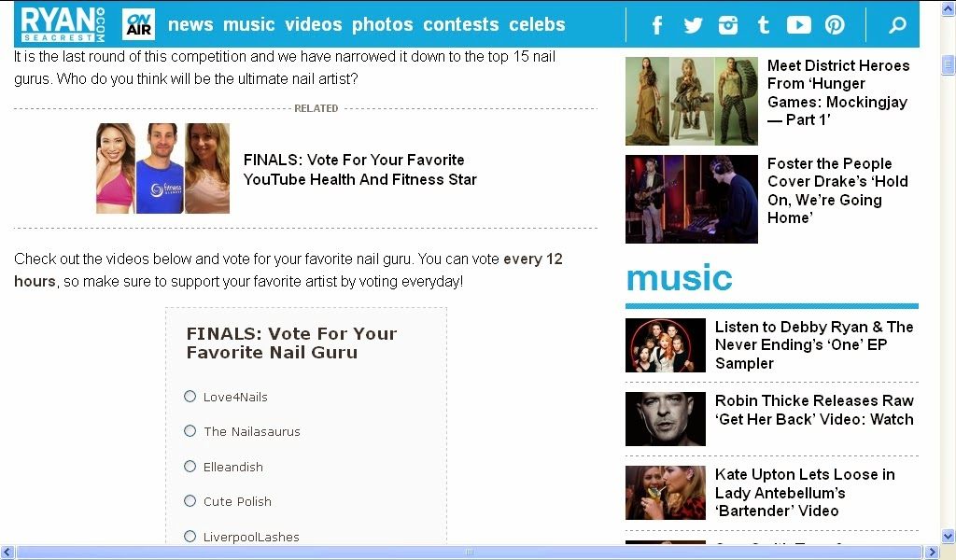
Task: Open the music menu item
Action: click(248, 24)
